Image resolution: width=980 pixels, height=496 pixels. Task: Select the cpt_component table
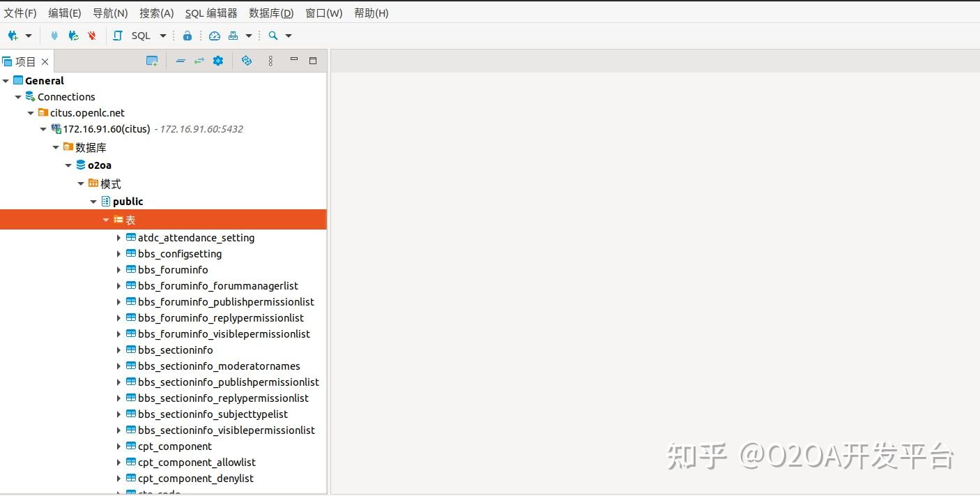click(x=174, y=446)
